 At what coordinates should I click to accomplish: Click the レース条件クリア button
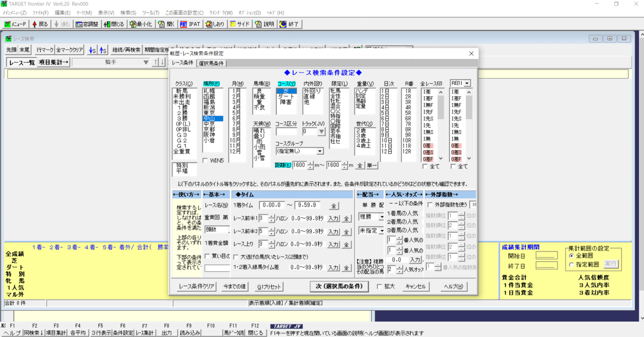click(x=197, y=287)
